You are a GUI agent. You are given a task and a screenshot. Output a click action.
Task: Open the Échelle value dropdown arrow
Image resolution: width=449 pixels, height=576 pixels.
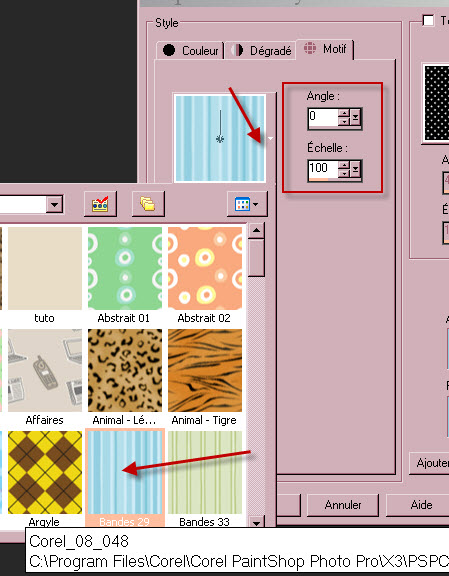(355, 170)
